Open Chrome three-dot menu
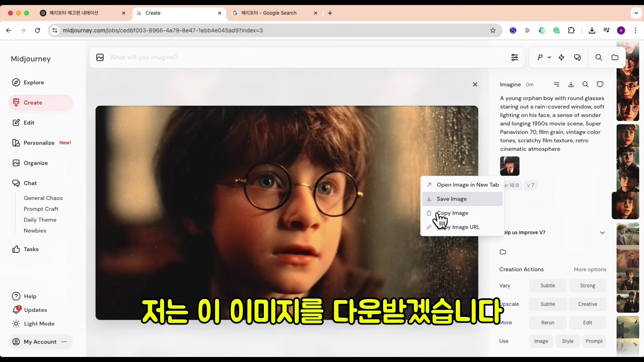The image size is (644, 362). click(x=635, y=31)
